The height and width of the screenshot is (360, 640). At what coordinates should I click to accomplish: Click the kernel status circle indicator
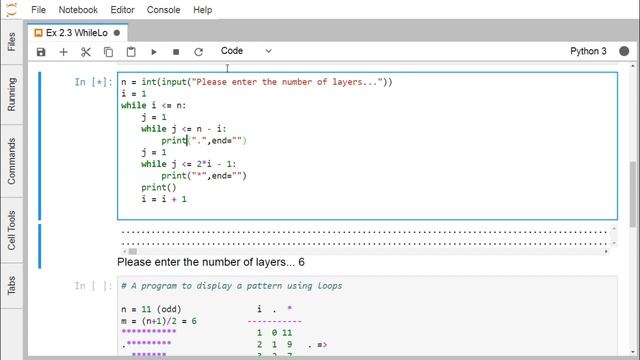click(624, 51)
